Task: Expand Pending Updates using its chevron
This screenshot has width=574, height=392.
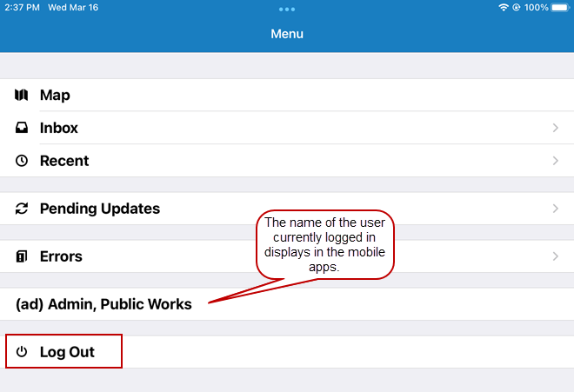Action: pyautogui.click(x=556, y=209)
